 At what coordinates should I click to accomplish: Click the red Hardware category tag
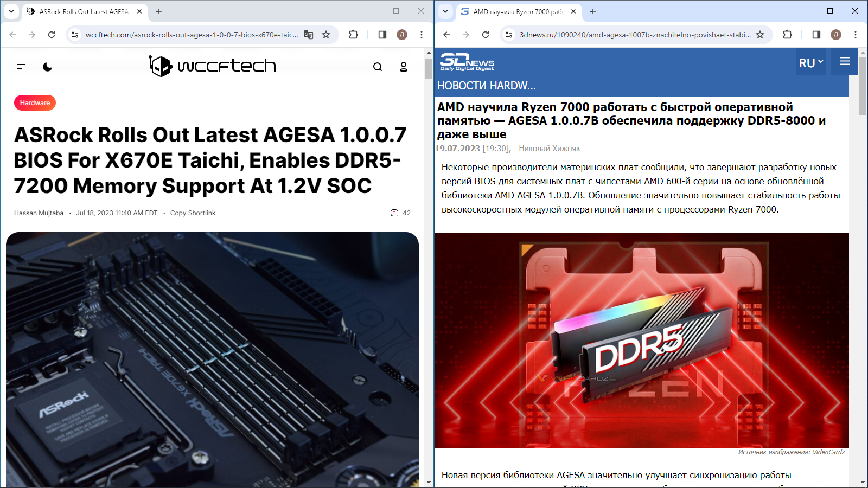pyautogui.click(x=35, y=103)
